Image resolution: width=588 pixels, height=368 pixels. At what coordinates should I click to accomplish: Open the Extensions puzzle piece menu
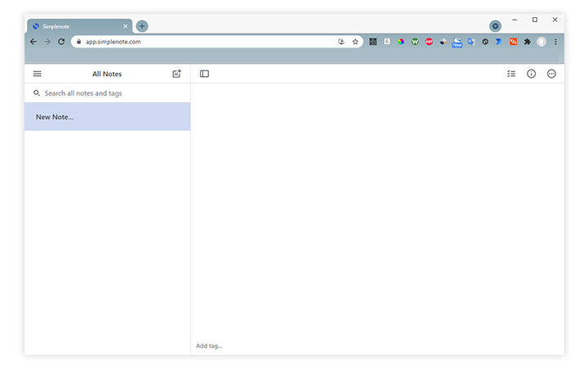527,42
